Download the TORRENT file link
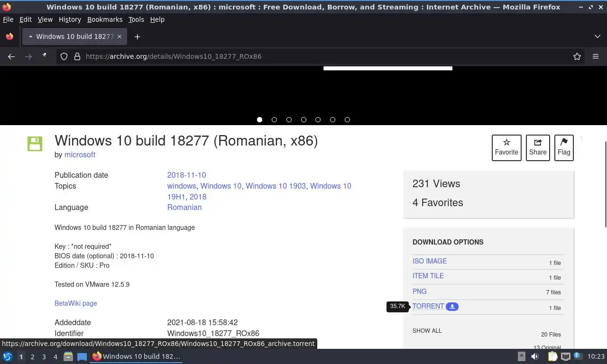Screen dimensions: 607x364 428,306
